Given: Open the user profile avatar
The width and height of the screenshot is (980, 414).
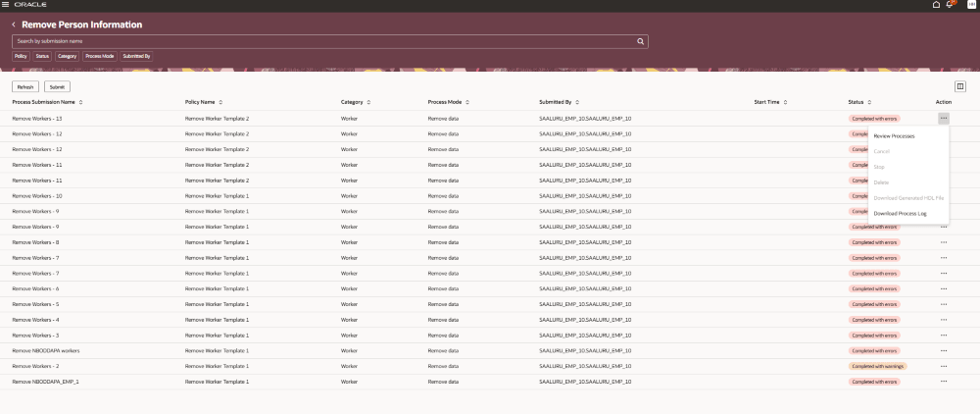Looking at the screenshot, I should point(971,4).
